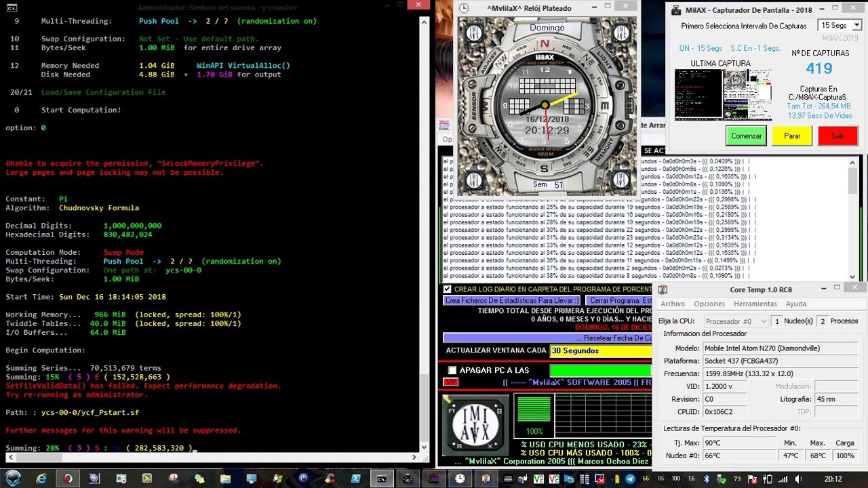The height and width of the screenshot is (488, 868).
Task: Launch CCleaner from the taskbar
Action: tap(330, 479)
